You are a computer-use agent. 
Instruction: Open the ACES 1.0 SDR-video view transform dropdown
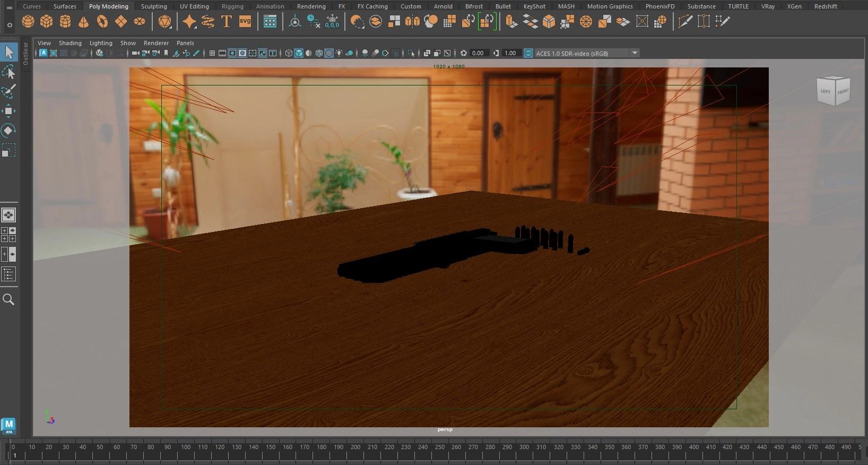(635, 53)
